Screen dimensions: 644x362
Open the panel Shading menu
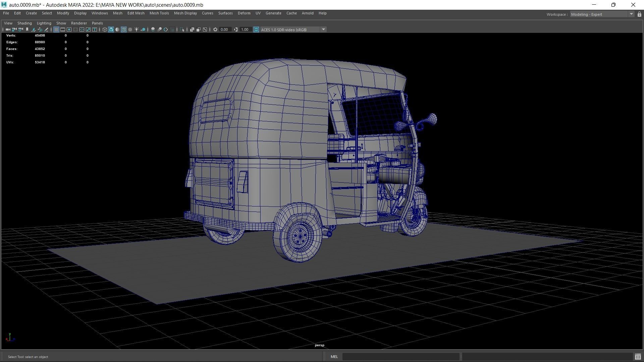[24, 23]
